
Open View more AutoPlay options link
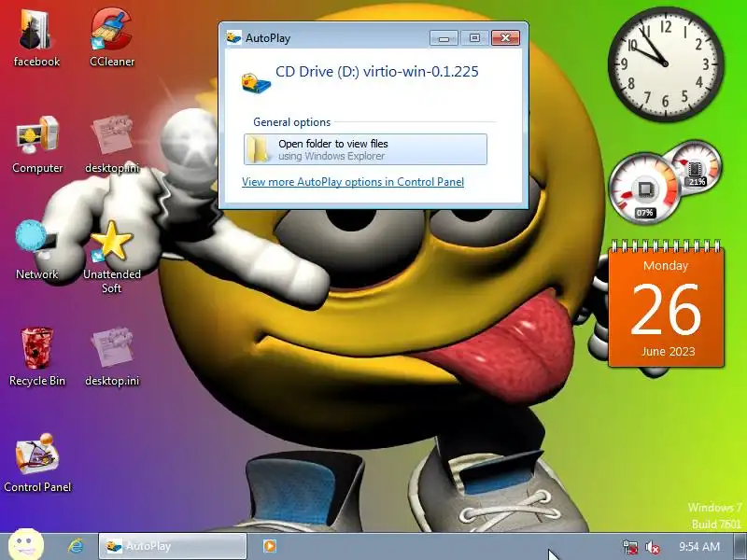pos(353,182)
